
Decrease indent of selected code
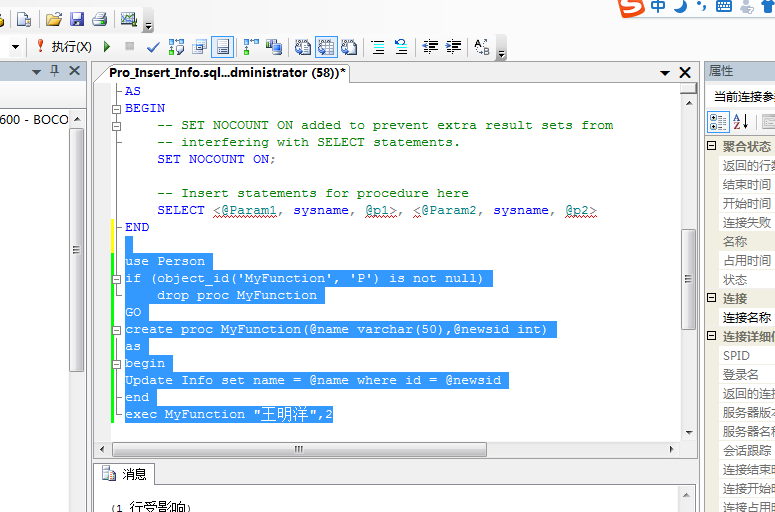[x=430, y=47]
